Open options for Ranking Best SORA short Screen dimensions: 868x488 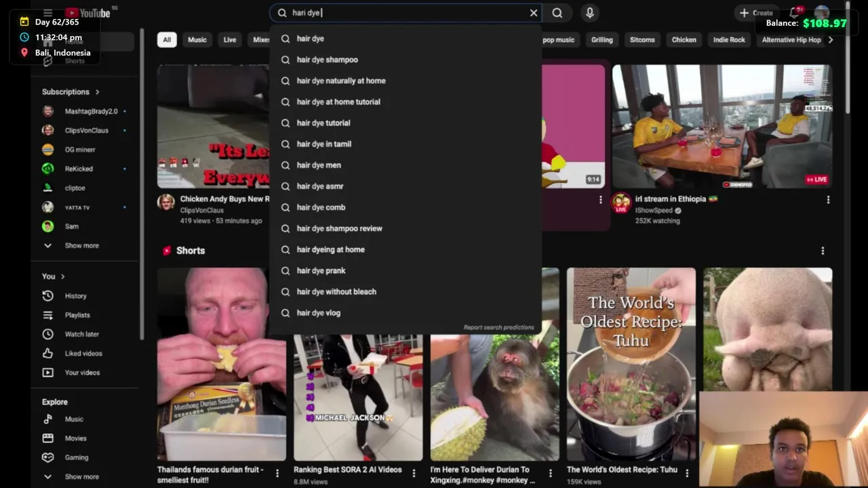pyautogui.click(x=414, y=473)
